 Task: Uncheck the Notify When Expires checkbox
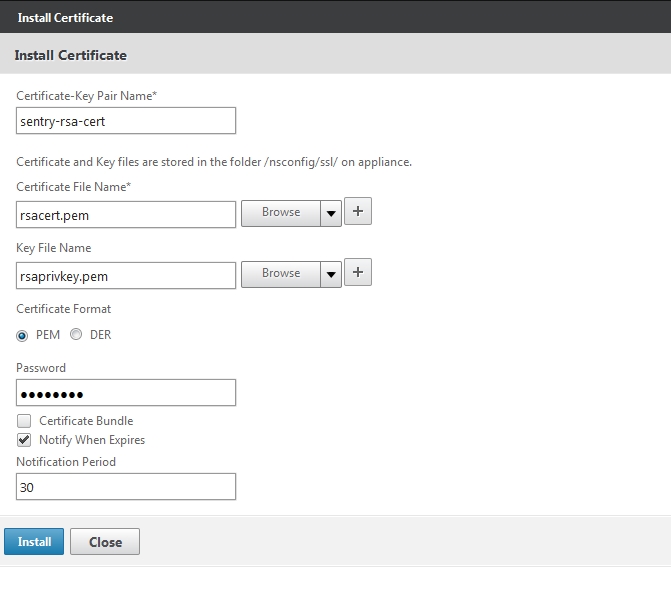click(24, 440)
